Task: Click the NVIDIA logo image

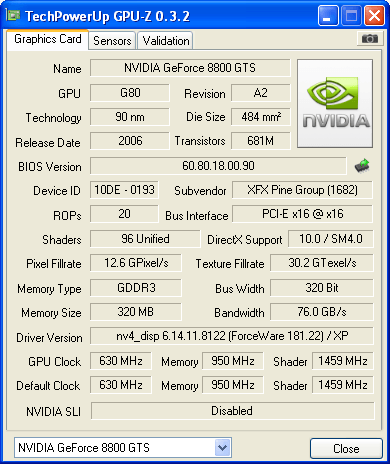Action: tap(335, 103)
